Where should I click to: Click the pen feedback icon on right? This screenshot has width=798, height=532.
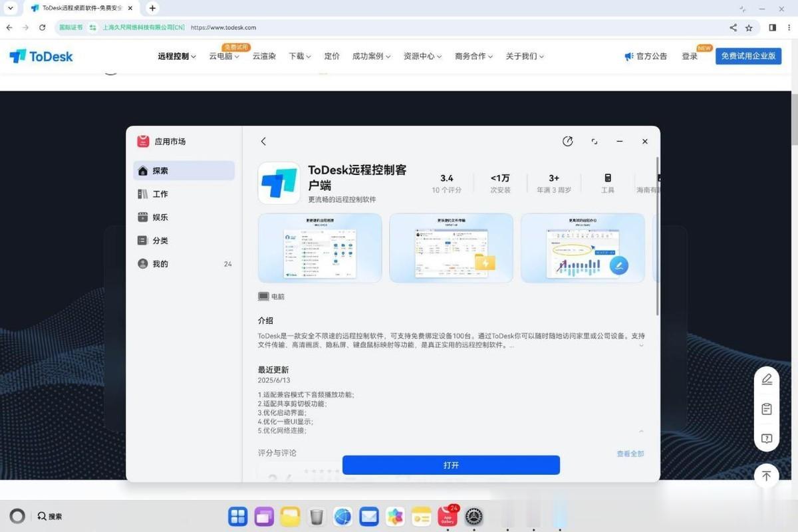pos(767,380)
